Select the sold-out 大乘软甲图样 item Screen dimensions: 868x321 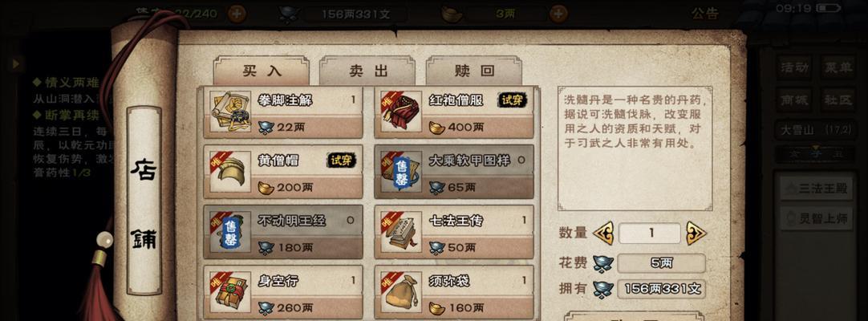pos(454,172)
